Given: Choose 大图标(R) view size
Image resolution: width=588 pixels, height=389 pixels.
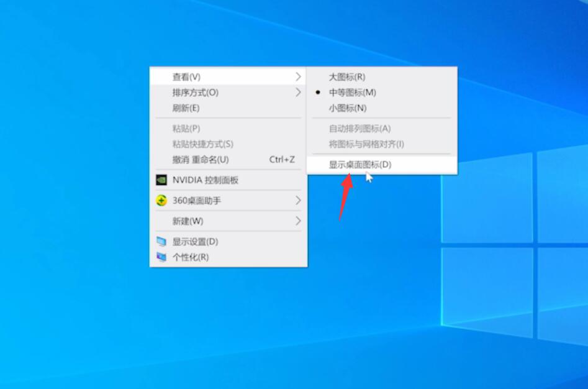Looking at the screenshot, I should click(x=382, y=77).
